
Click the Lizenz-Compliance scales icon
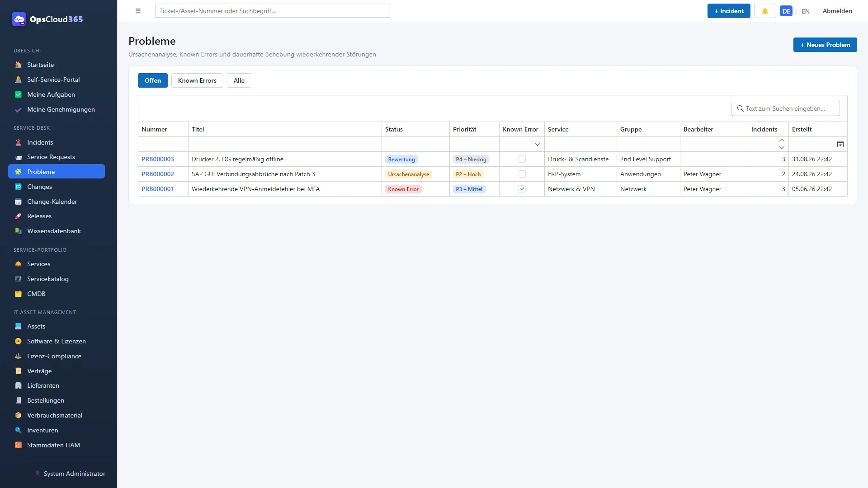pos(18,356)
